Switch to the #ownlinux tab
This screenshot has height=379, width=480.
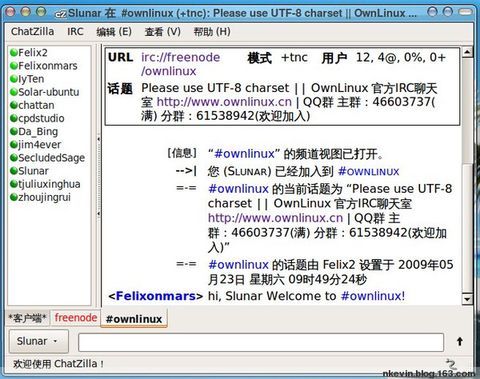(134, 319)
